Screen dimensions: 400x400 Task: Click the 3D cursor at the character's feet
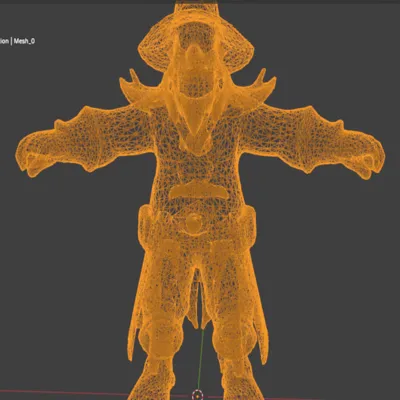click(197, 395)
